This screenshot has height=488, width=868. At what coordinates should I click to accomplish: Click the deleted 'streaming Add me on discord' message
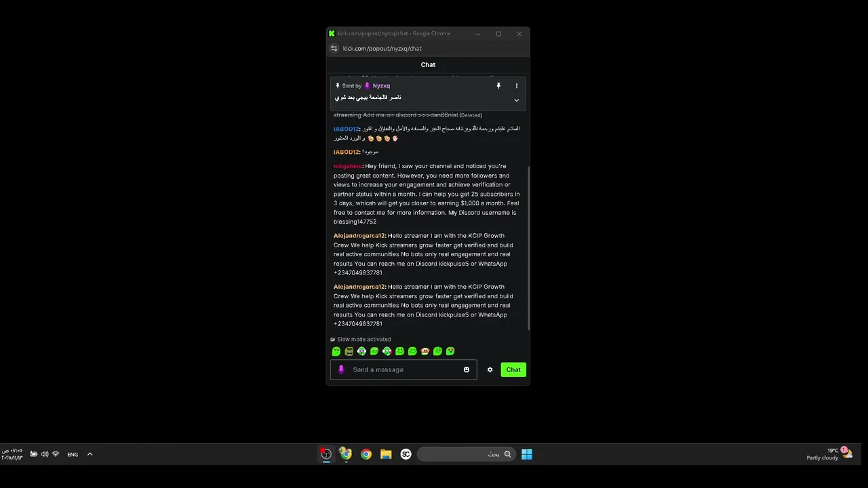coord(408,115)
